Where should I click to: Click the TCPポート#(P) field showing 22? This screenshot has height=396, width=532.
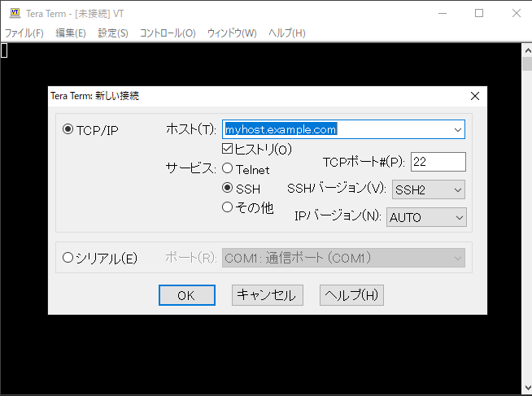tap(438, 162)
